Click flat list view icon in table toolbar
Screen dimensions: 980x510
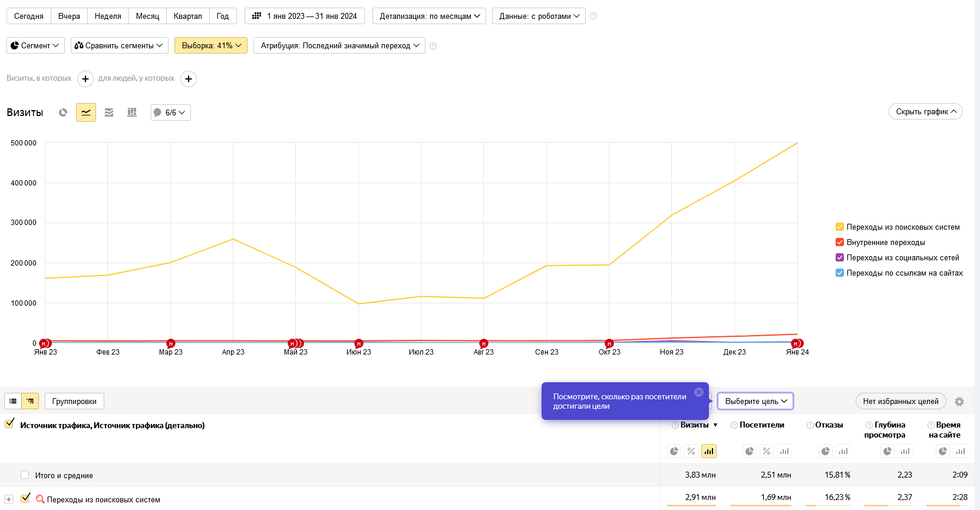coord(13,401)
